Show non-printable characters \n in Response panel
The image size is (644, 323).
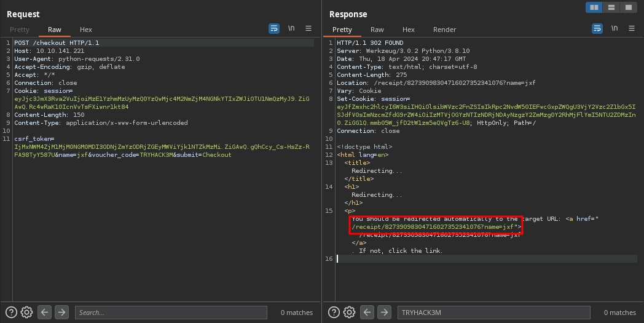(x=614, y=29)
